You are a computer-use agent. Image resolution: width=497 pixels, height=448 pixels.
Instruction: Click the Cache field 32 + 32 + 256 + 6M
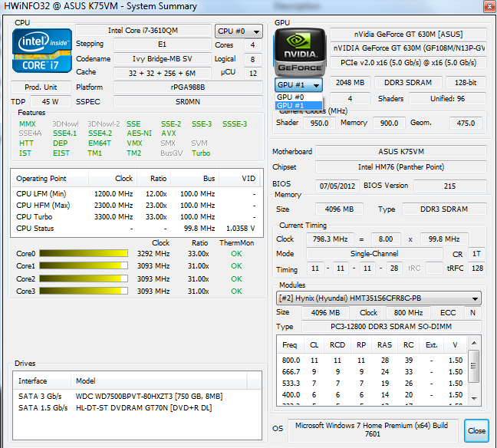(x=163, y=73)
